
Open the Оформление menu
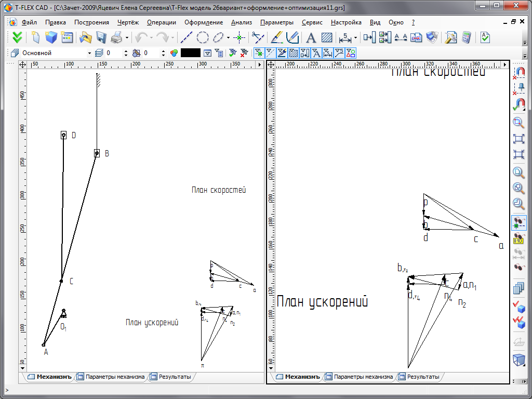coord(204,22)
